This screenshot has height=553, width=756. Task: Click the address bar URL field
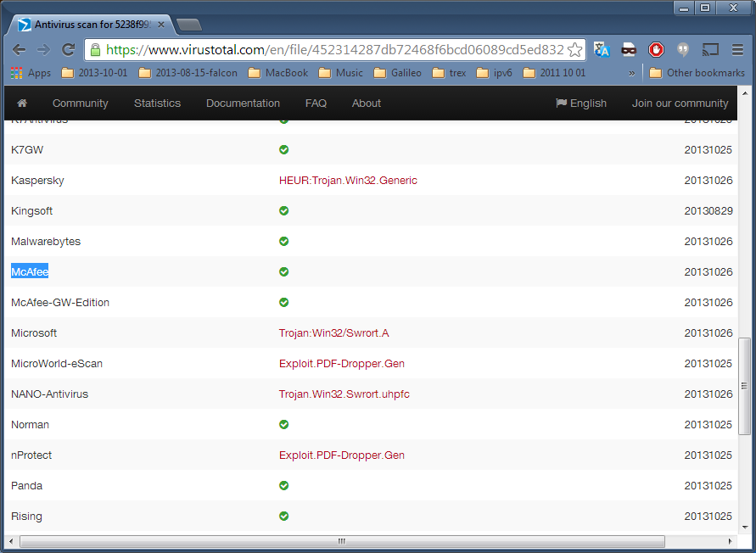click(x=335, y=50)
